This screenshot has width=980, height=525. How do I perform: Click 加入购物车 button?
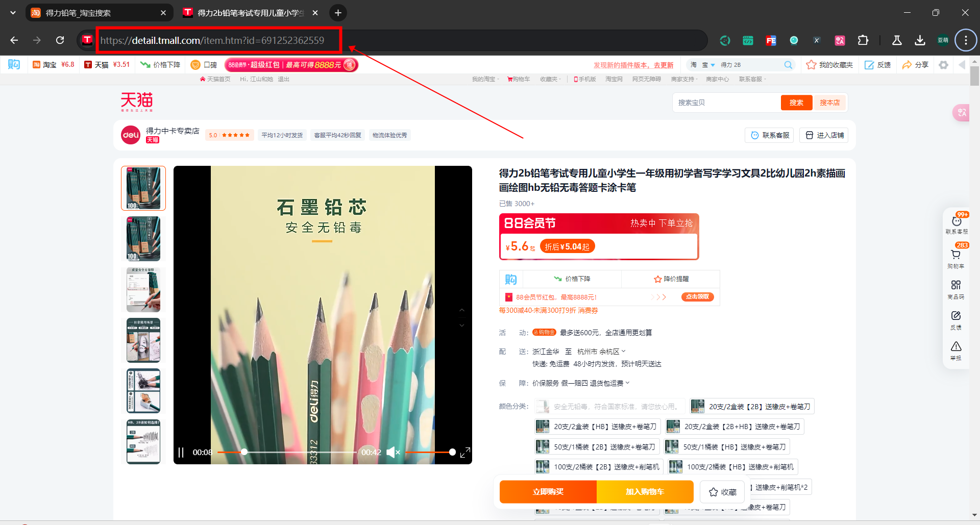(x=645, y=492)
